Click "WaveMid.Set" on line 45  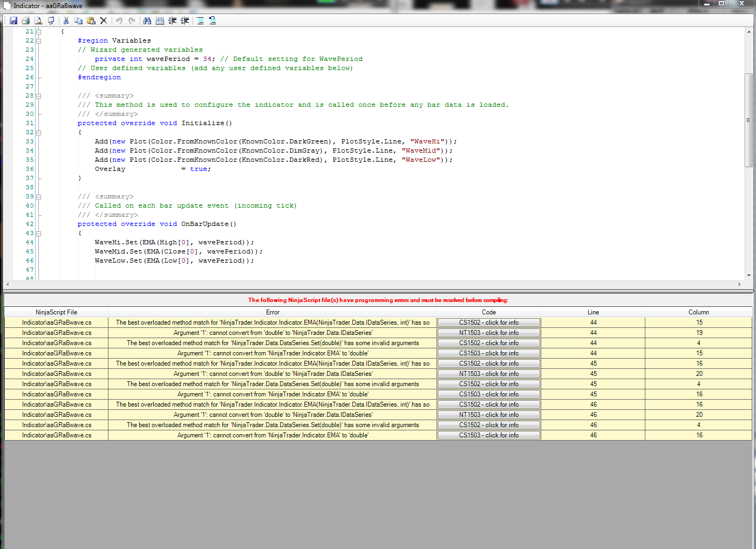(x=119, y=251)
